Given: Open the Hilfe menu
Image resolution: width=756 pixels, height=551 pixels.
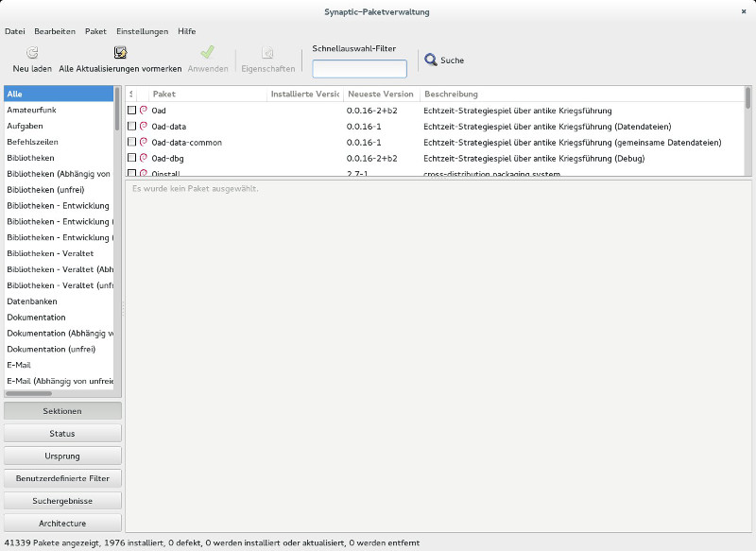Looking at the screenshot, I should (186, 31).
